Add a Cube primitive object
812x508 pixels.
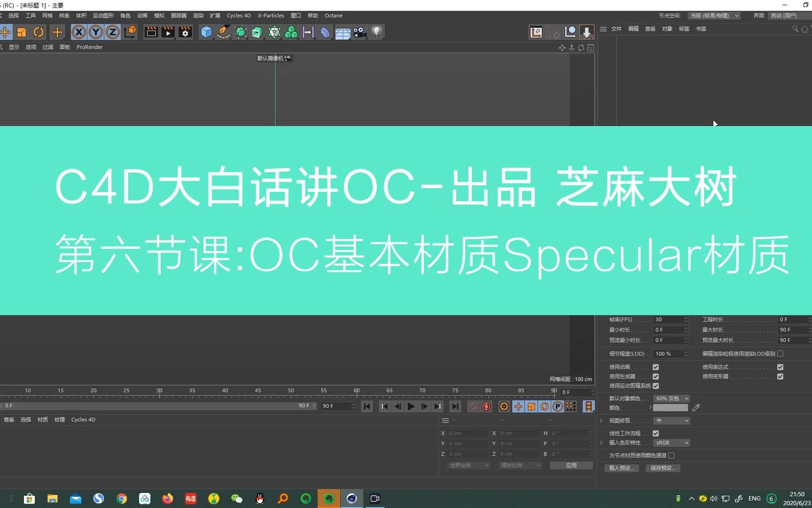[207, 32]
